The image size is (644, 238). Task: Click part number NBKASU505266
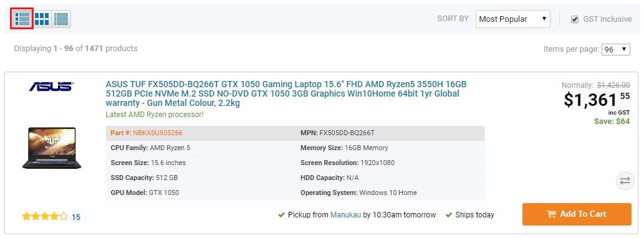tap(158, 133)
